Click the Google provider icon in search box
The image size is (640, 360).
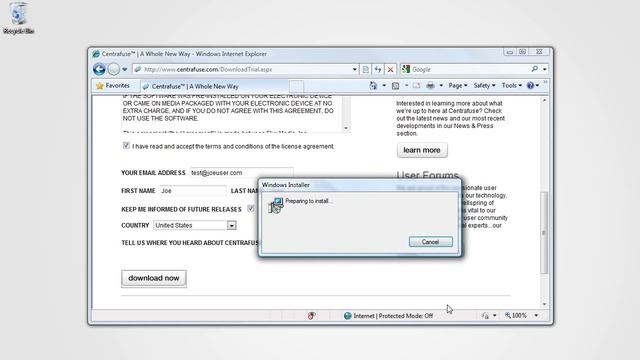406,69
